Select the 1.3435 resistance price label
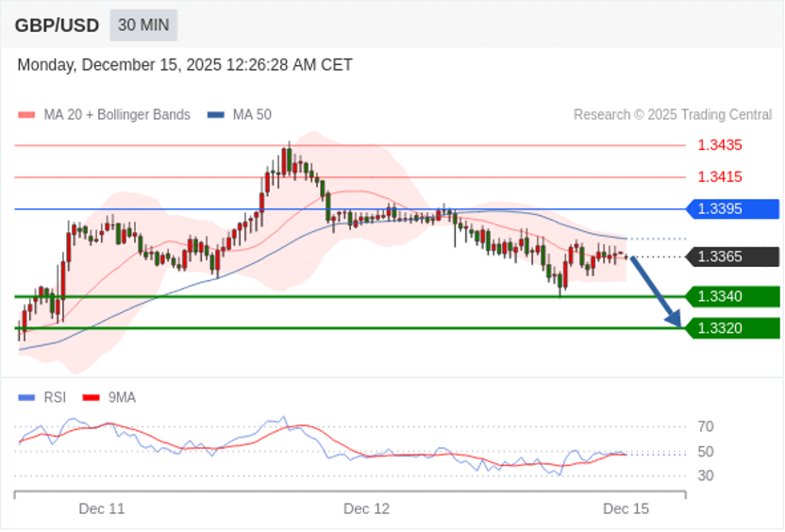The width and height of the screenshot is (785, 532). (719, 145)
